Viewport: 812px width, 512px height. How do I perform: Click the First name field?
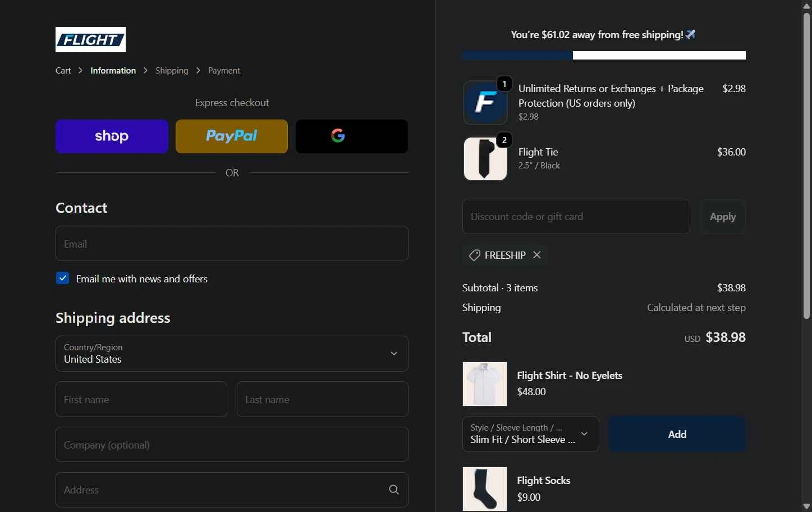(141, 399)
